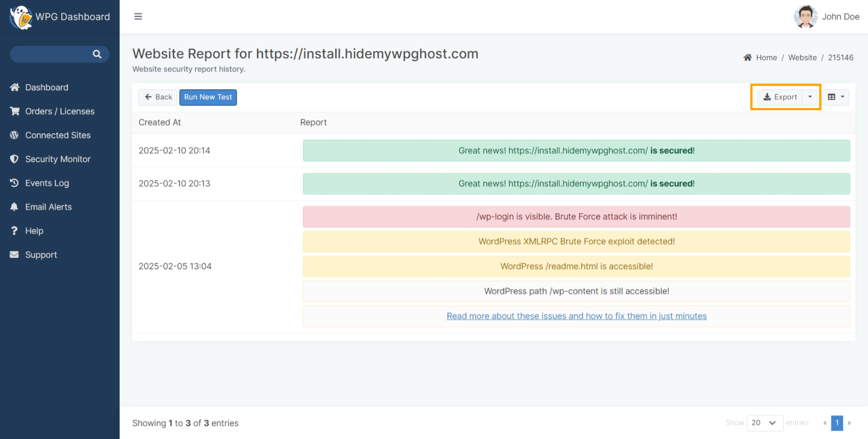The image size is (868, 439).
Task: Click the 215146 breadcrumb item
Action: pyautogui.click(x=840, y=57)
